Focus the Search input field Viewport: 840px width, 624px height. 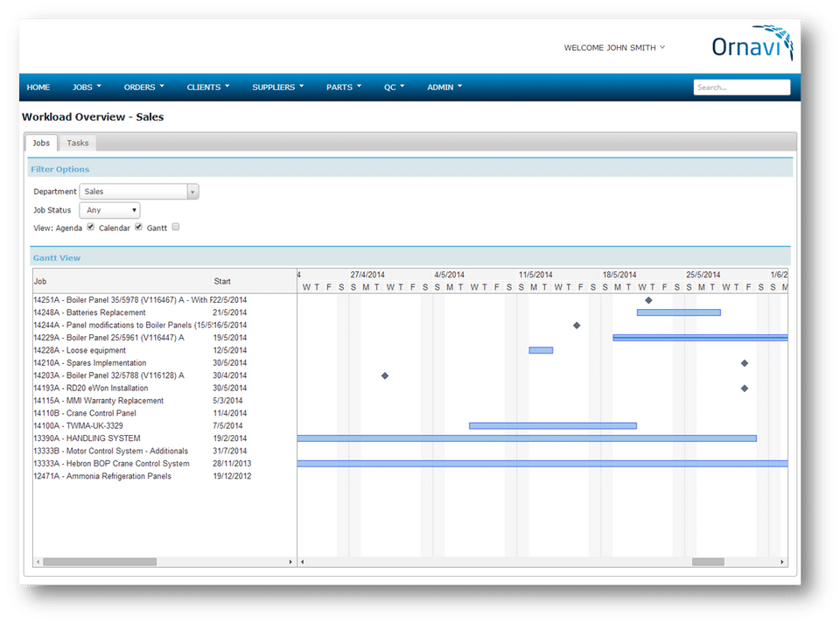[742, 88]
